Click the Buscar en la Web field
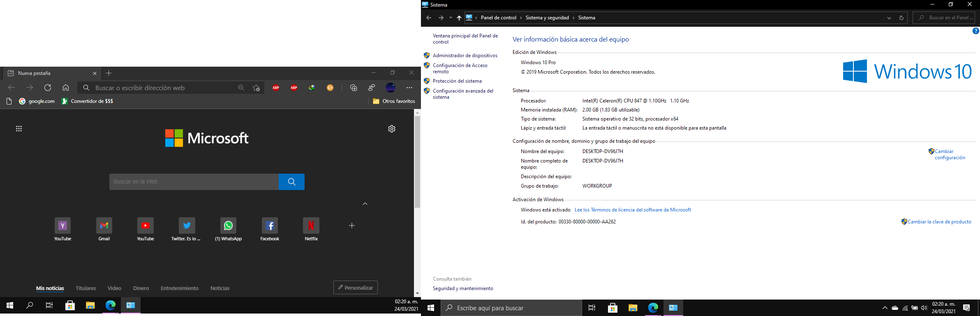The width and height of the screenshot is (980, 316). 194,182
